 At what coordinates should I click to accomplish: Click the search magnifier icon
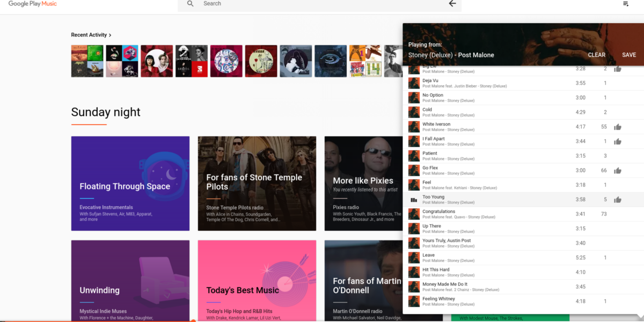pos(190,4)
